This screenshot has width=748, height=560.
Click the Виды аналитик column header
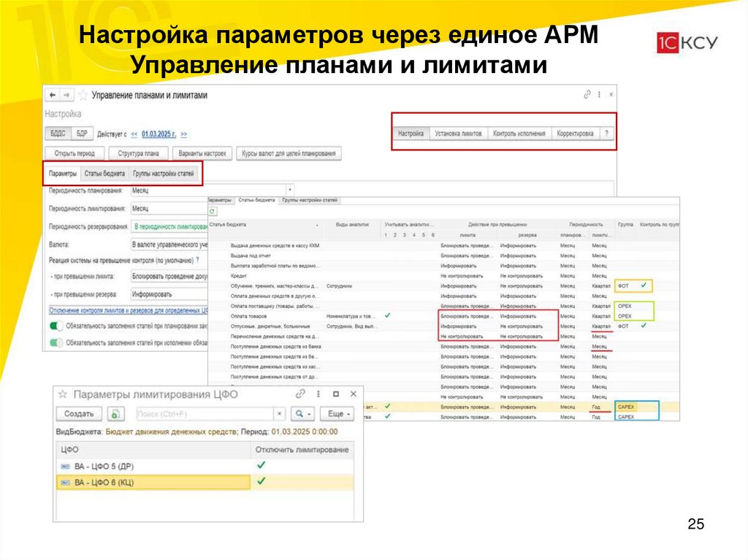[x=352, y=225]
